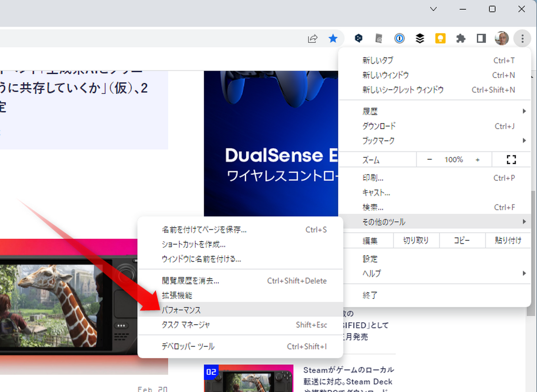The height and width of the screenshot is (392, 537).
Task: Click the 貼り付け button in edit row
Action: 508,240
